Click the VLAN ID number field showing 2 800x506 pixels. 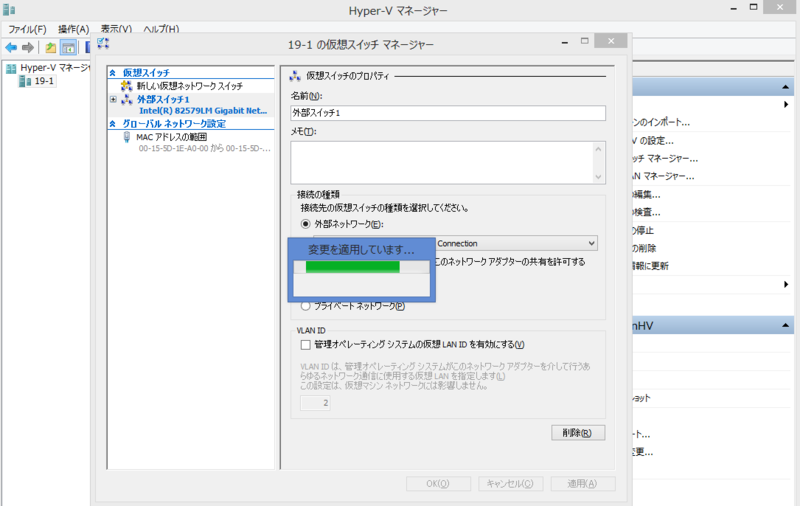pyautogui.click(x=315, y=403)
